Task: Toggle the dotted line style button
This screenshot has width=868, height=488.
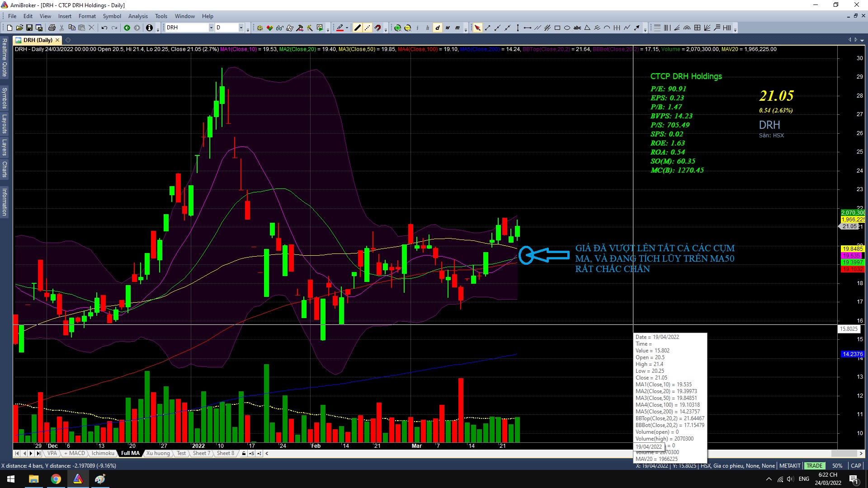Action: coord(367,28)
